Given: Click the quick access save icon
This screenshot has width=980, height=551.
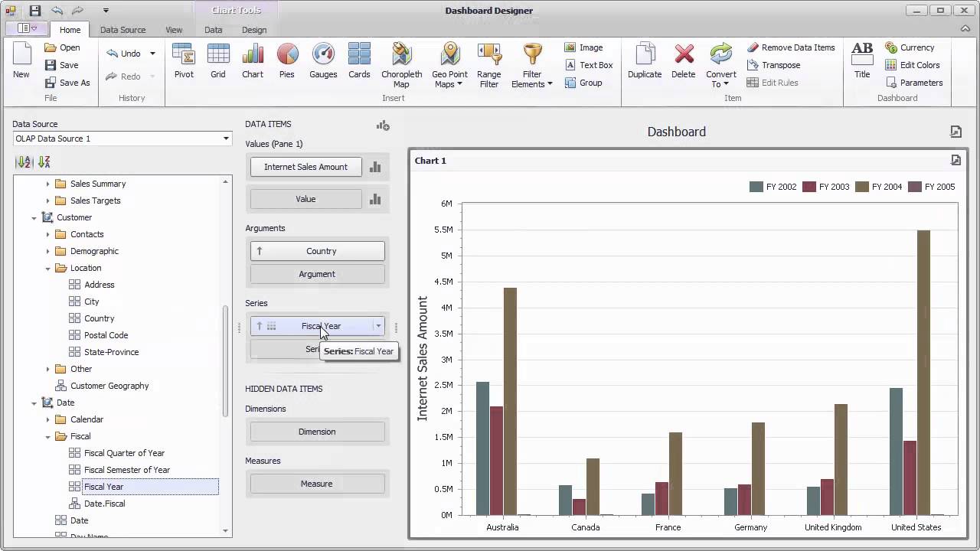Looking at the screenshot, I should 35,11.
